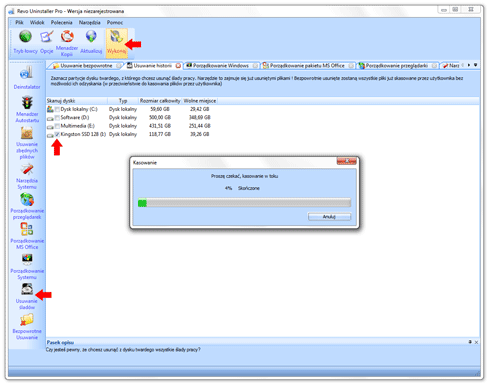Image resolution: width=490 pixels, height=386 pixels.
Task: Open Menadżer Kopii backup manager
Action: 67,43
